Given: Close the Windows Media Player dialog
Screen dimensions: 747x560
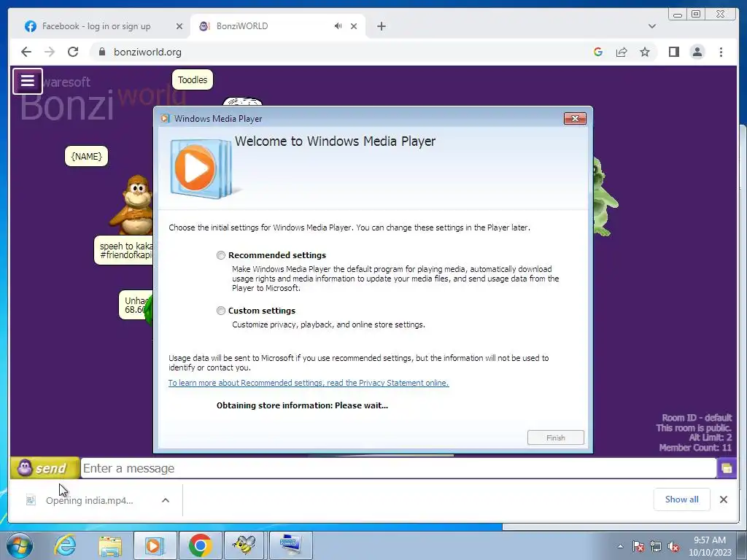Looking at the screenshot, I should click(575, 119).
